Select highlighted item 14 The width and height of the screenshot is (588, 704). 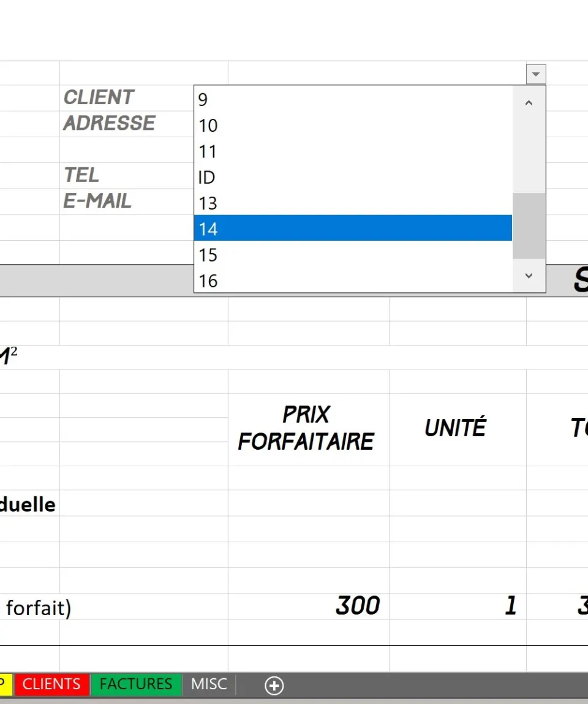(353, 228)
